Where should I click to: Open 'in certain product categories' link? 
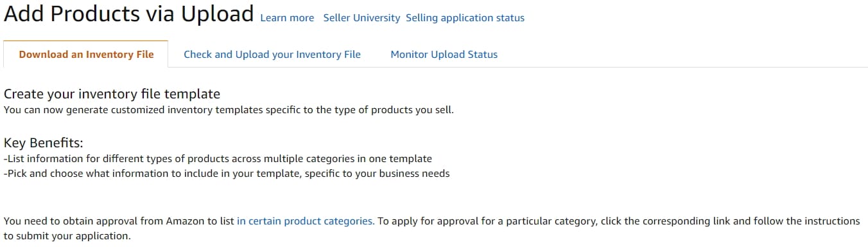tap(306, 221)
